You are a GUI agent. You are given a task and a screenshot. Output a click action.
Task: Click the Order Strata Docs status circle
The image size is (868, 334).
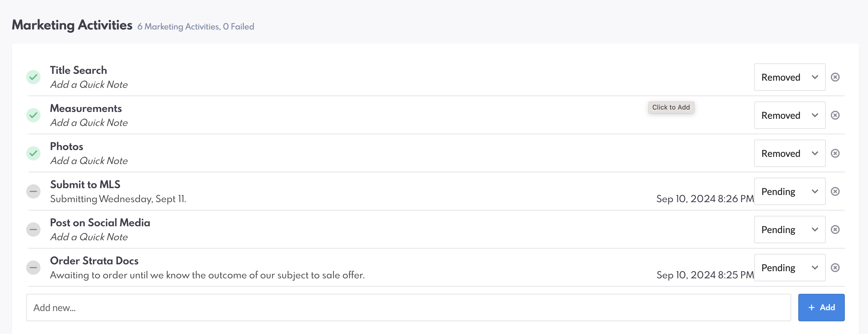(33, 267)
